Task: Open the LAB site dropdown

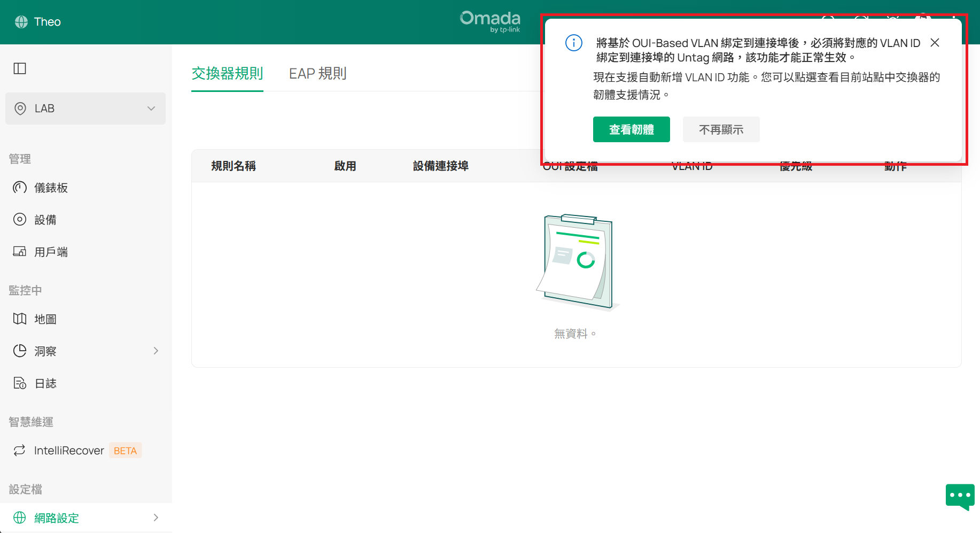Action: coord(85,109)
